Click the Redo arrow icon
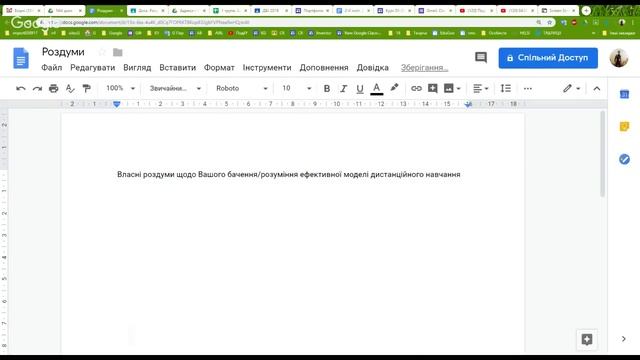 (37, 88)
